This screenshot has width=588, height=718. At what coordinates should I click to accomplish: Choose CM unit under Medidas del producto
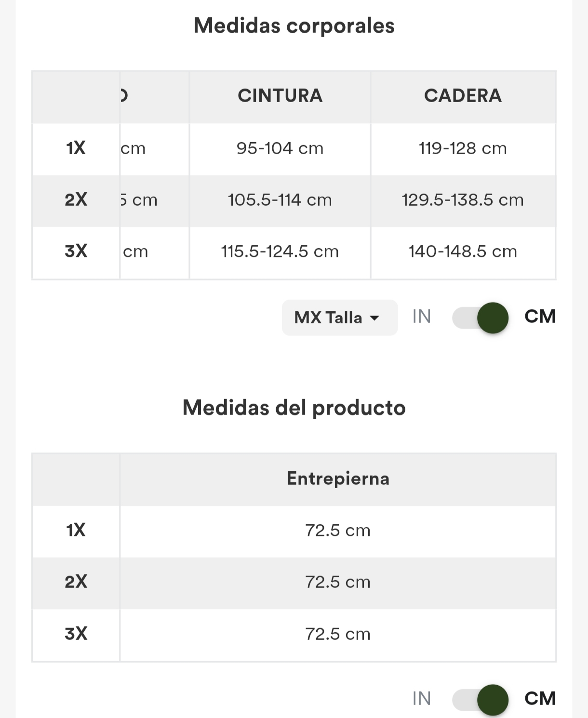(540, 698)
